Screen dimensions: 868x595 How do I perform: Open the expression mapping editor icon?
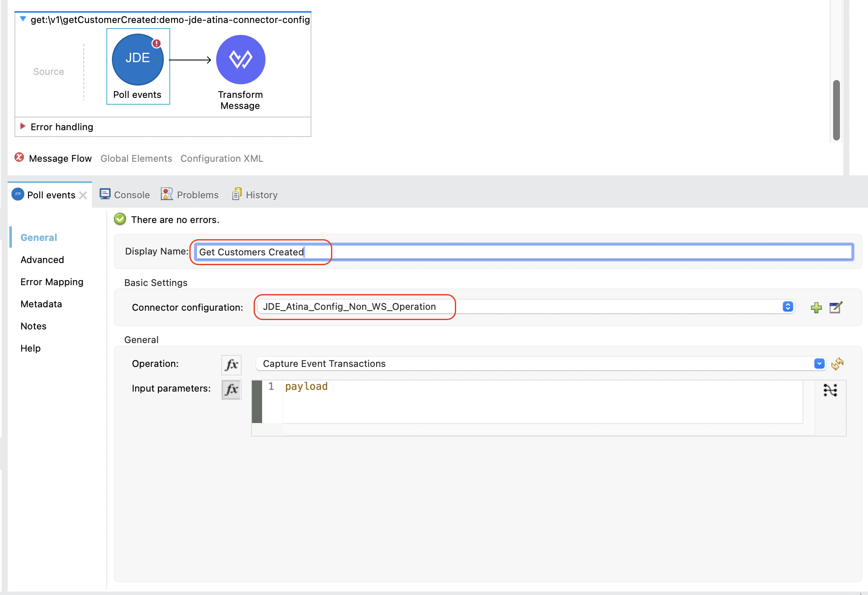tap(830, 390)
